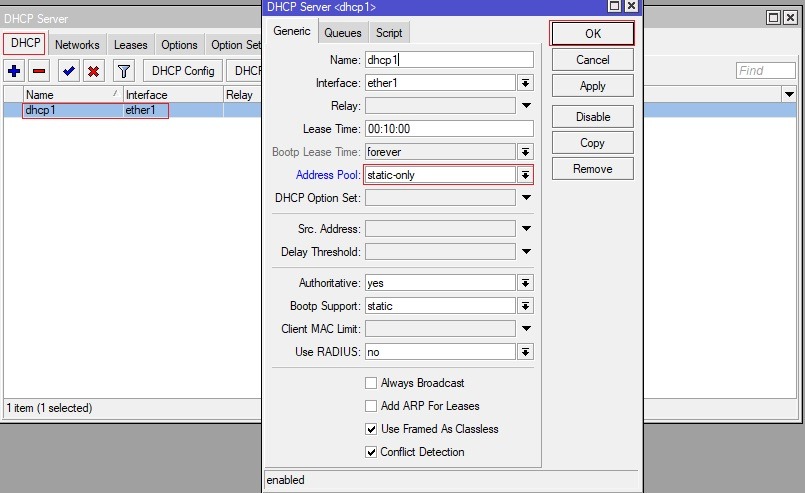Click the Bootp Support static field
805x493 pixels.
pos(440,306)
